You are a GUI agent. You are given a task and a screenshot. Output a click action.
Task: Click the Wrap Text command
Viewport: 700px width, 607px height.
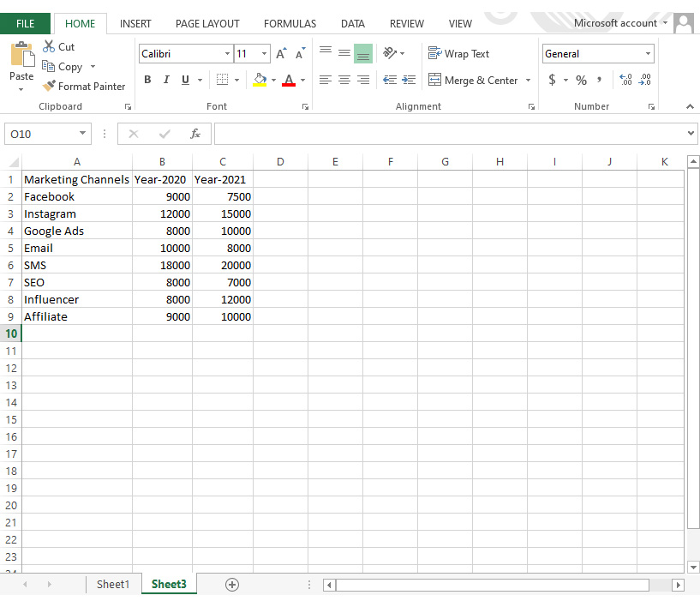[458, 53]
